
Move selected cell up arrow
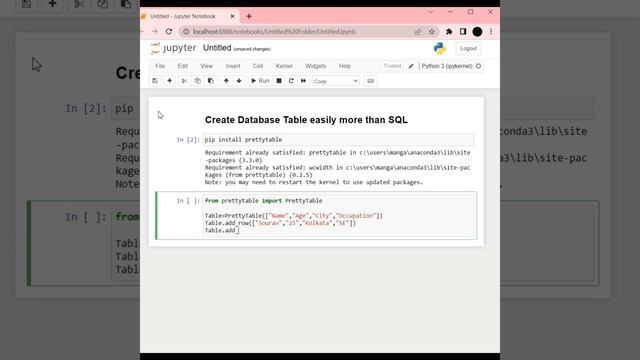226,81
